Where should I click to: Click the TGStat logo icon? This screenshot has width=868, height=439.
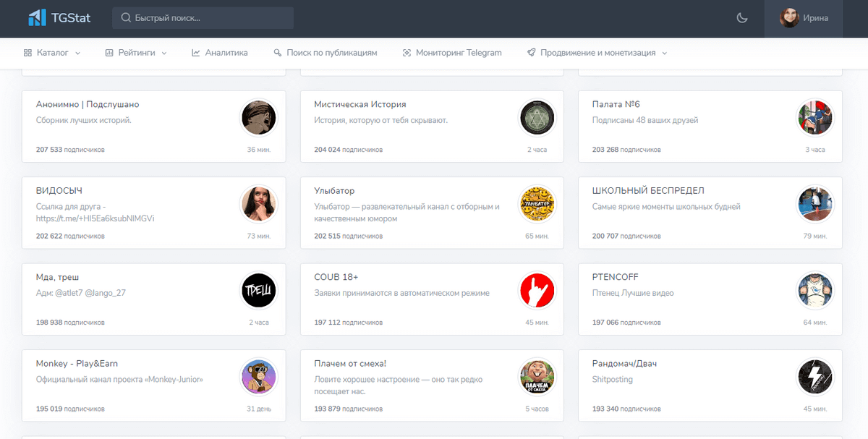pyautogui.click(x=37, y=18)
